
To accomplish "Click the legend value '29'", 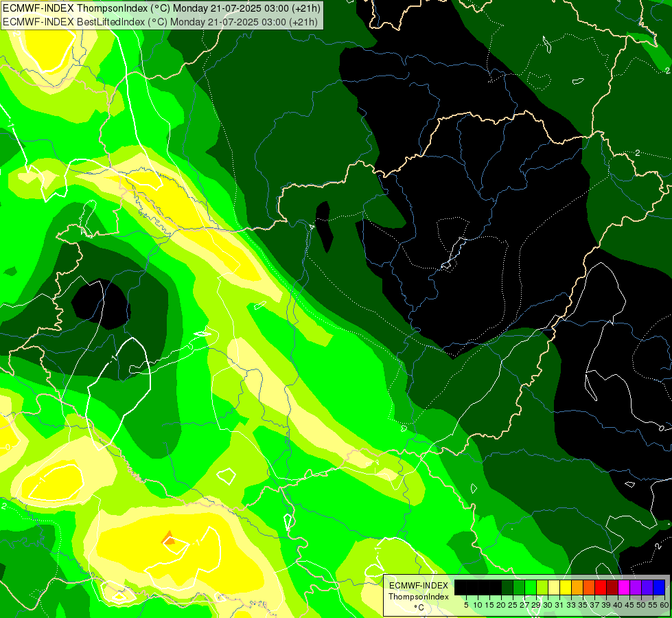I will 537,605.
